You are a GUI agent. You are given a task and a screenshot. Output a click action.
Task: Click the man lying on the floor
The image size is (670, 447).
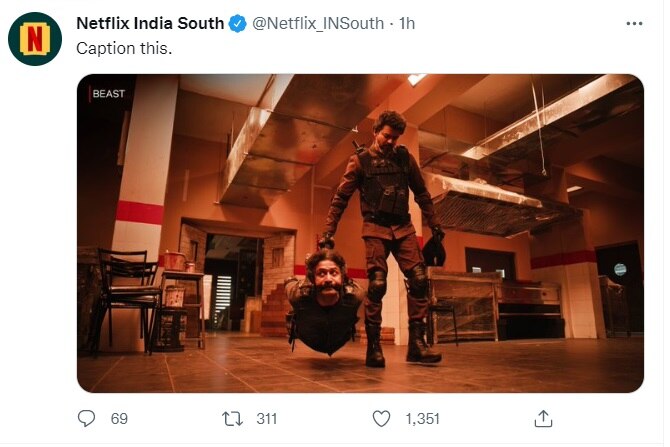pos(322,300)
